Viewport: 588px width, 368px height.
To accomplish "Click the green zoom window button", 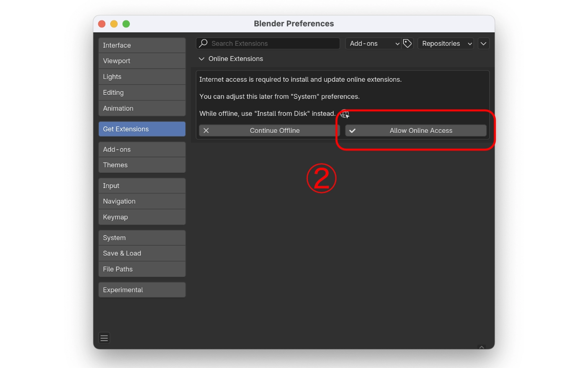I will [126, 24].
